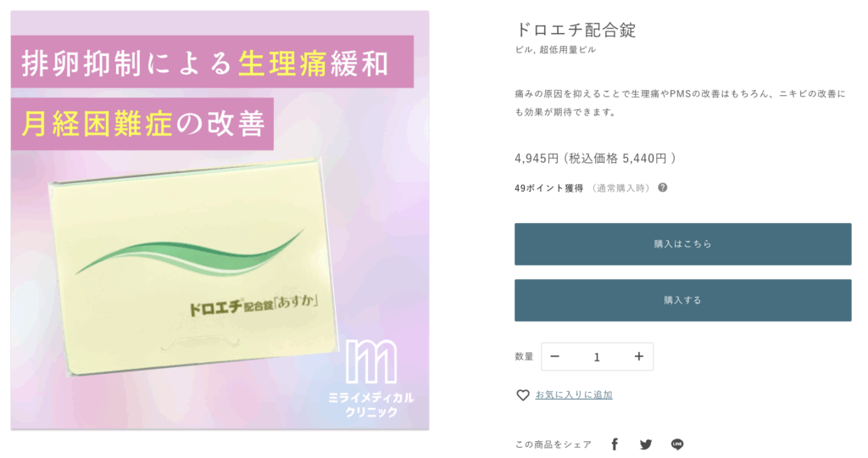Decrease quantity with the minus button

point(554,357)
